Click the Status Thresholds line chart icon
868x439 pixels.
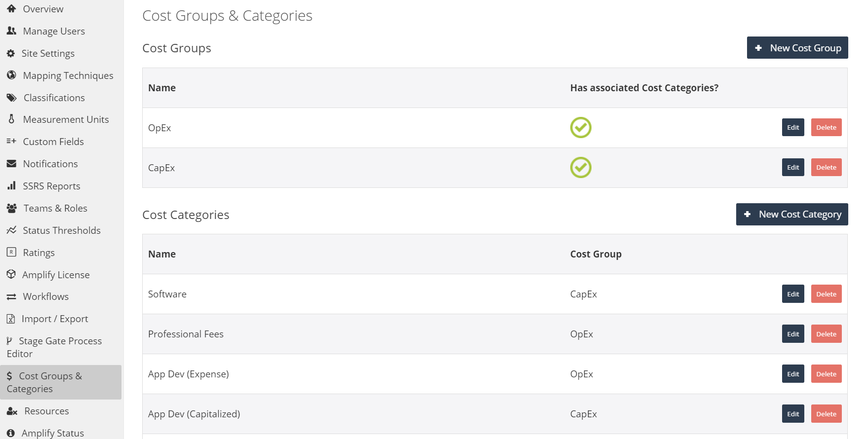[x=11, y=230]
